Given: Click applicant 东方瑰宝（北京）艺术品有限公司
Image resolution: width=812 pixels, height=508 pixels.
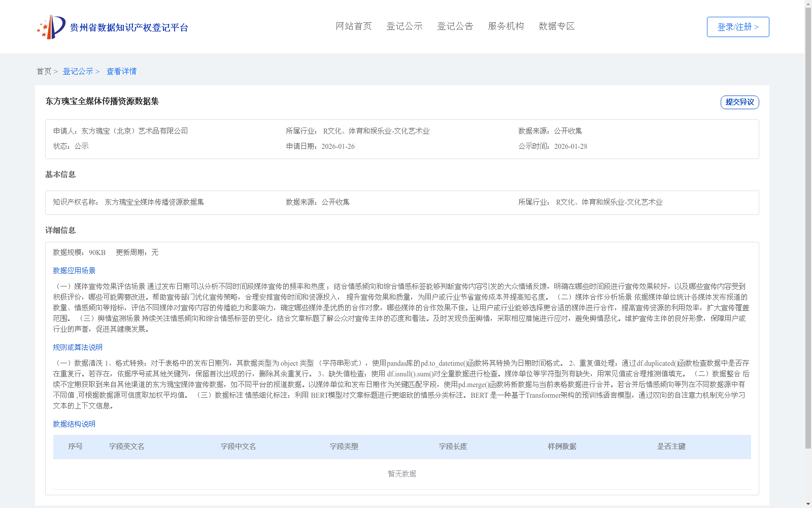Looking at the screenshot, I should [134, 131].
